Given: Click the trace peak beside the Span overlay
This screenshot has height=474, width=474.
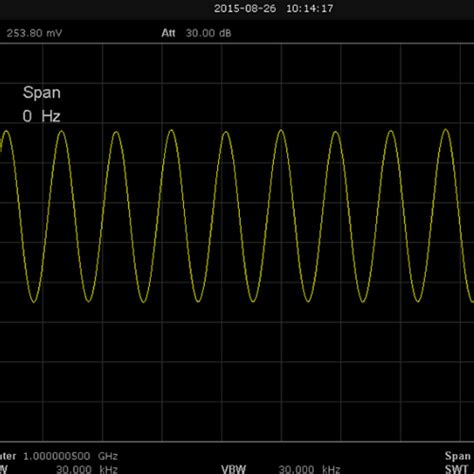Looking at the screenshot, I should tap(62, 132).
